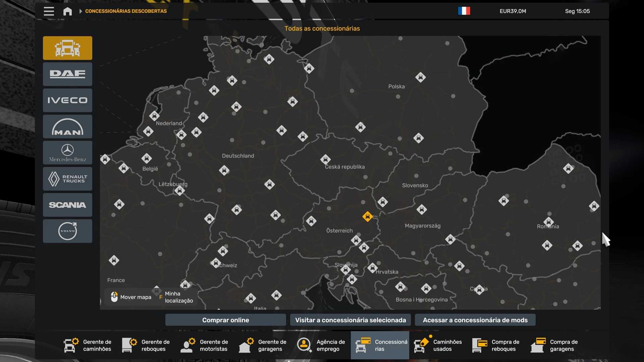
Task: Filter dealerships by MAN brand
Action: [67, 126]
